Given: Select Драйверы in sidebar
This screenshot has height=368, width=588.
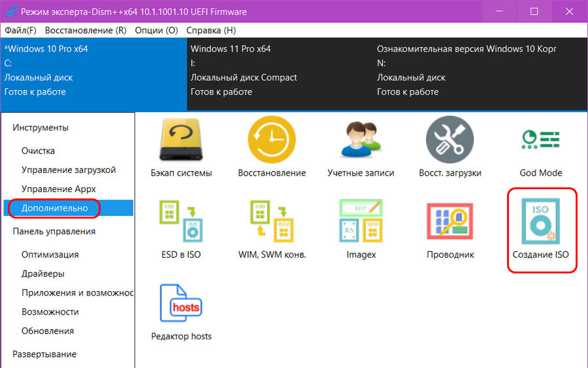Looking at the screenshot, I should (42, 273).
